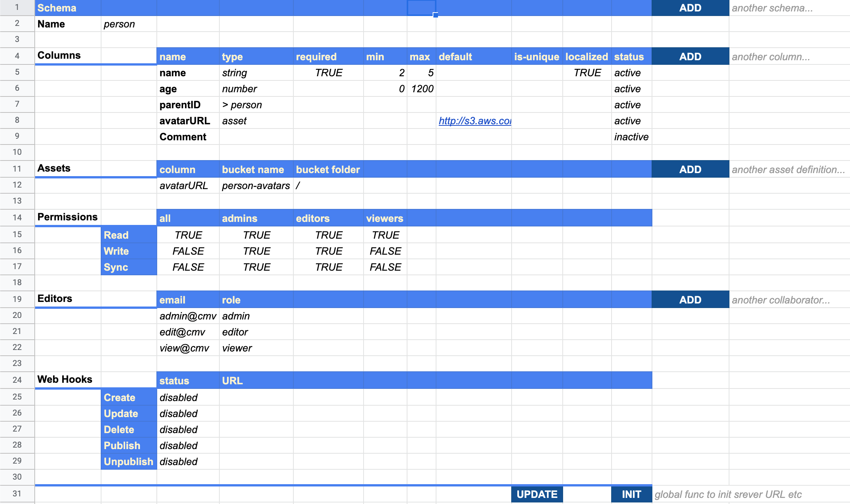Toggle Sync permission value under all

(x=188, y=267)
